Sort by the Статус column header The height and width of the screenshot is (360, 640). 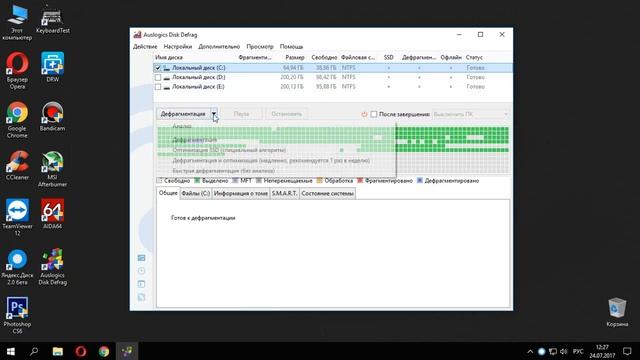tap(474, 58)
